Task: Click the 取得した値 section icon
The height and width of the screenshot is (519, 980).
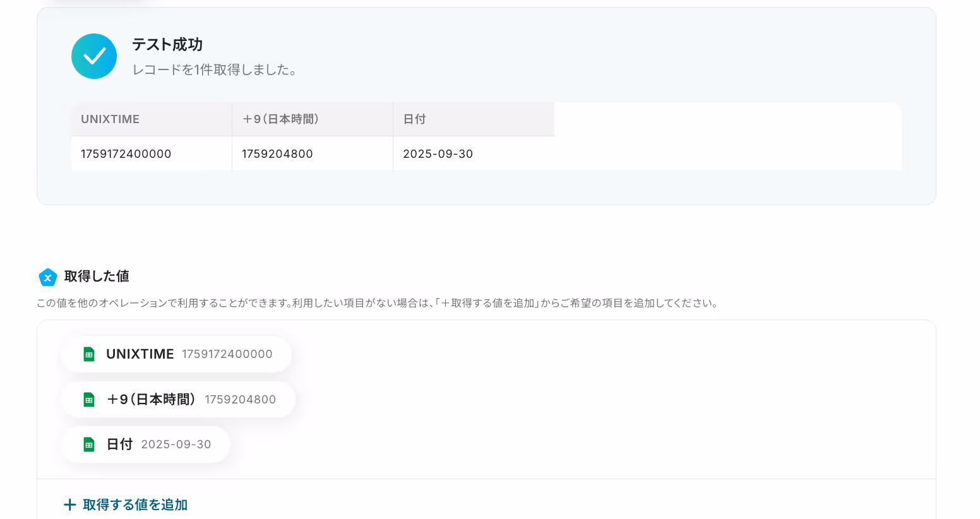Action: [x=48, y=277]
